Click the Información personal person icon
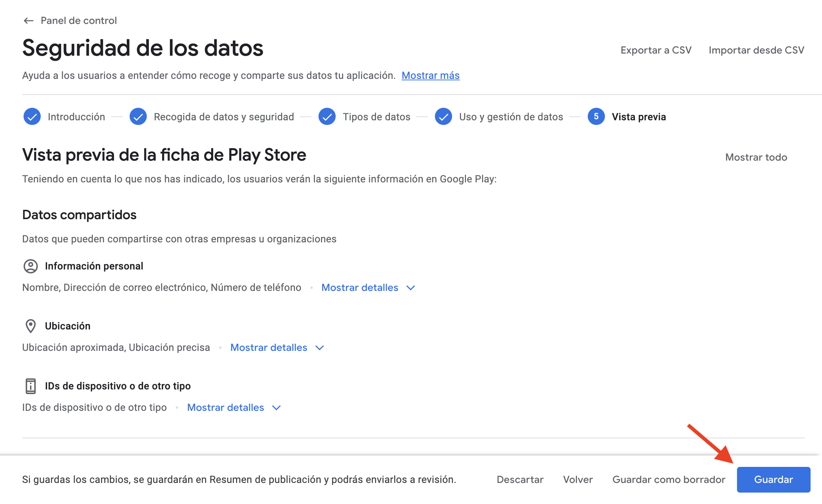This screenshot has width=822, height=504. coord(31,266)
